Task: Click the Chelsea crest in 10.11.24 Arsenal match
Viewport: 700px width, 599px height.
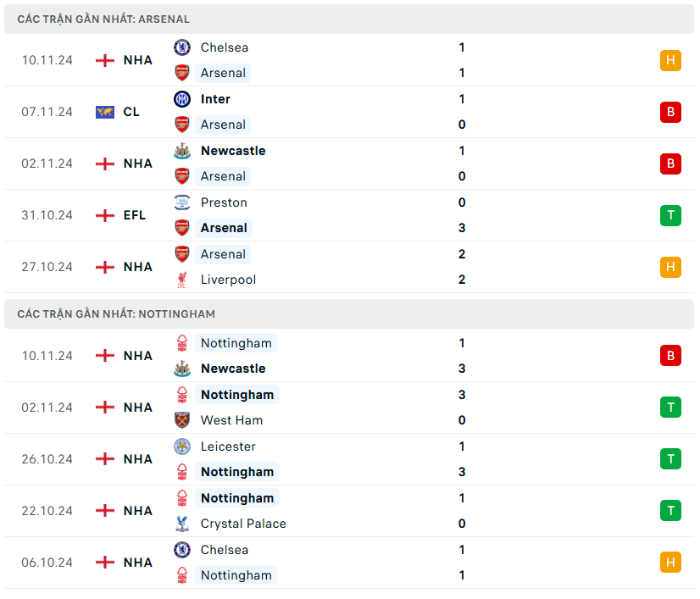Action: pyautogui.click(x=182, y=47)
